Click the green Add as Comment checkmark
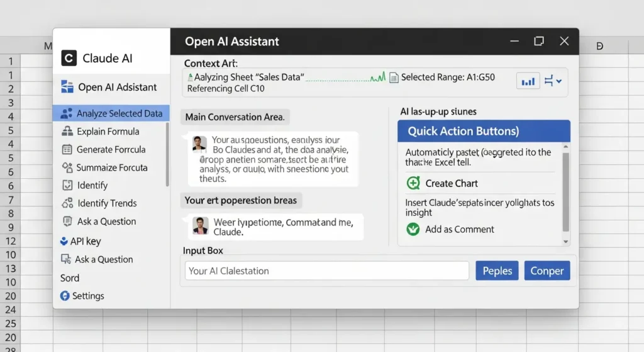This screenshot has width=644, height=352. coord(413,229)
